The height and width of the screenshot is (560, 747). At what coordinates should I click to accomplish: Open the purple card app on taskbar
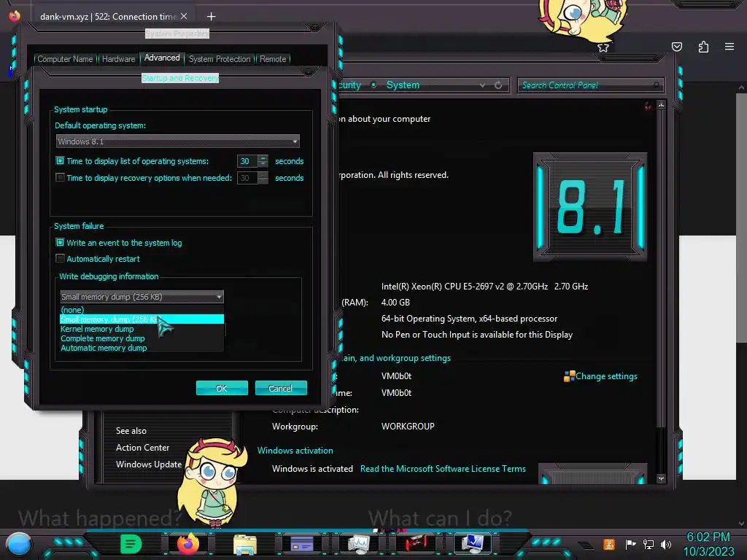pyautogui.click(x=302, y=544)
